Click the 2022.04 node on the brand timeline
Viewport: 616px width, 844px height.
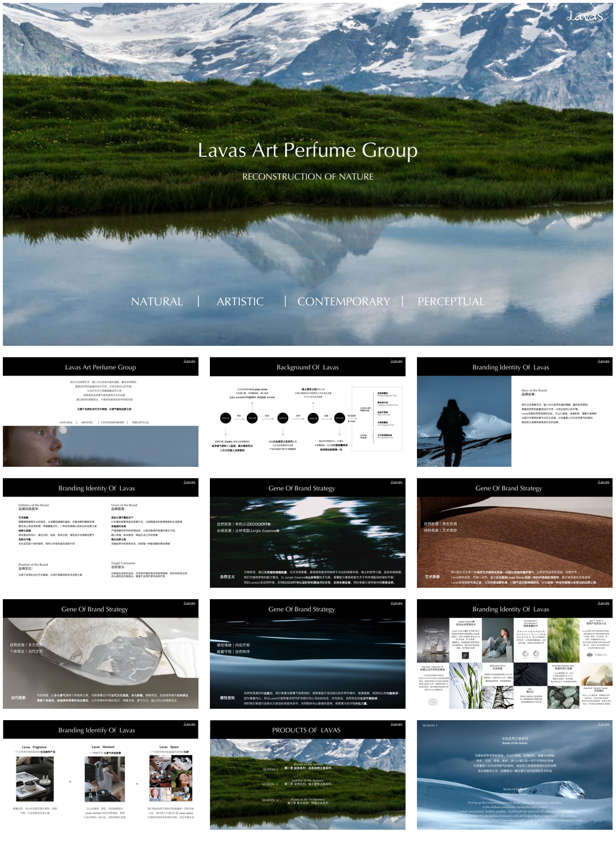click(283, 418)
